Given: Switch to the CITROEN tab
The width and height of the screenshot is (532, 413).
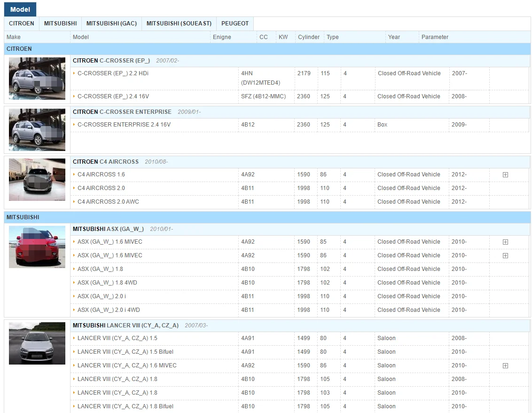Looking at the screenshot, I should click(21, 24).
